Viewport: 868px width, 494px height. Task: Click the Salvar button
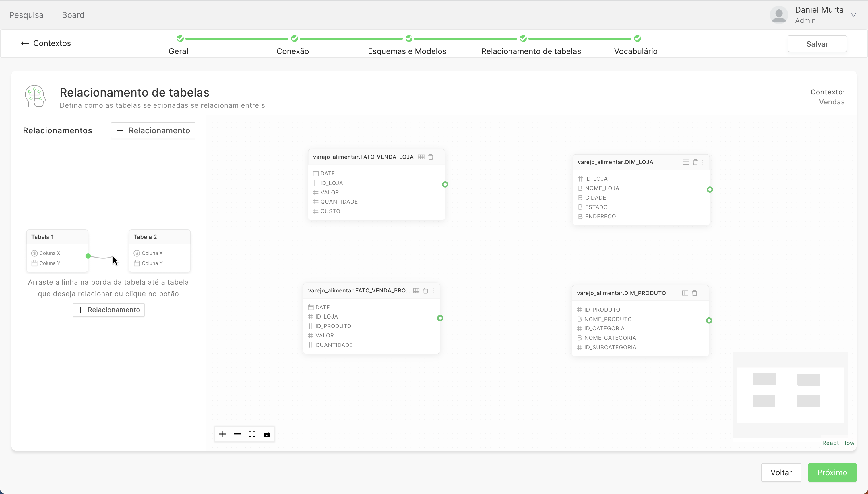click(817, 44)
